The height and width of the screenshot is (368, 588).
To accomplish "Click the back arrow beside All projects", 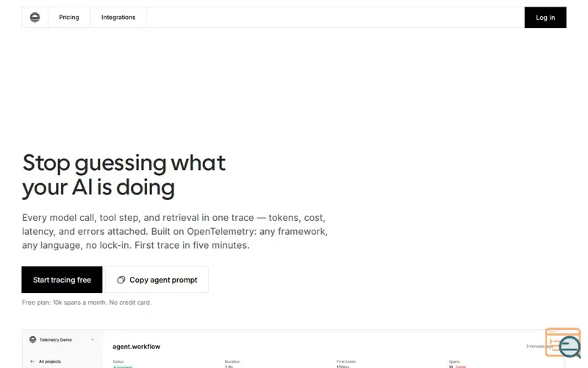I will click(32, 361).
